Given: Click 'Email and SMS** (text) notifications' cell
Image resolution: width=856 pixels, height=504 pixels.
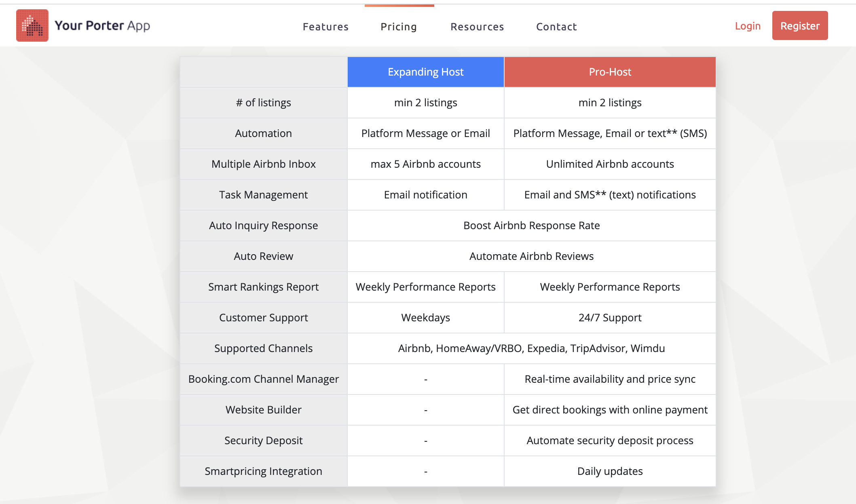Looking at the screenshot, I should [x=610, y=195].
